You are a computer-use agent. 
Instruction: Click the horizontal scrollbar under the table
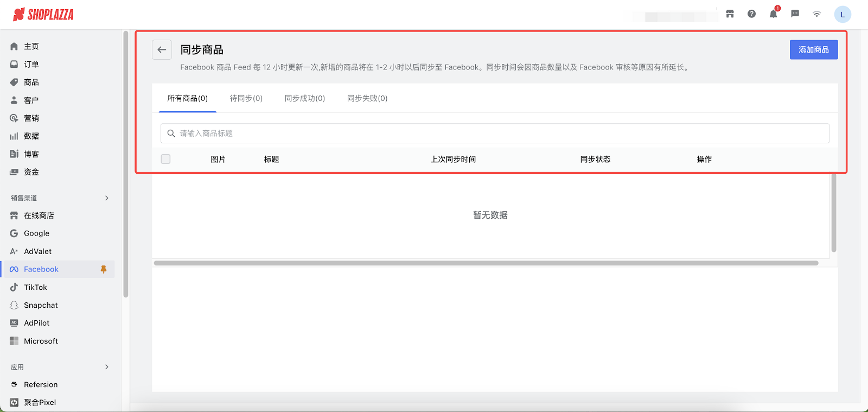coord(486,263)
